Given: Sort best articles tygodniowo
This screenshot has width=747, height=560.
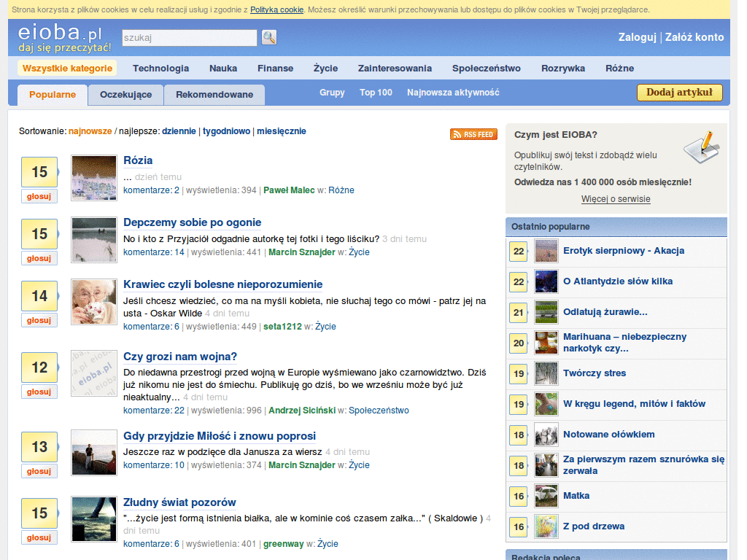Looking at the screenshot, I should tap(226, 131).
